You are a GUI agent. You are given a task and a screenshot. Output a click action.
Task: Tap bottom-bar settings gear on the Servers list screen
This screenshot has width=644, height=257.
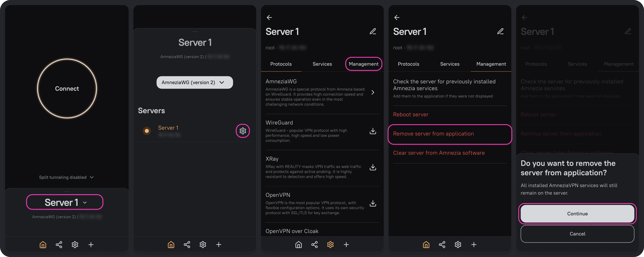203,245
